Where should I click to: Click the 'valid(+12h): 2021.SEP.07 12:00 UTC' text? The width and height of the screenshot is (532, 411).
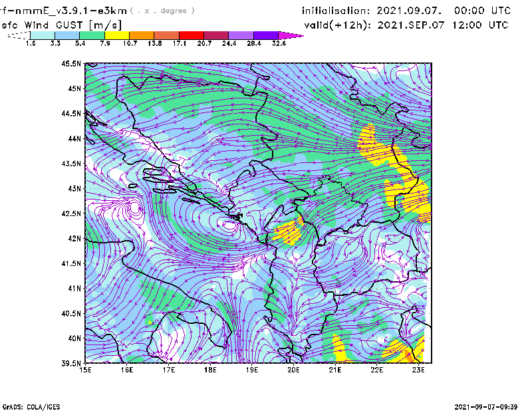pos(406,25)
